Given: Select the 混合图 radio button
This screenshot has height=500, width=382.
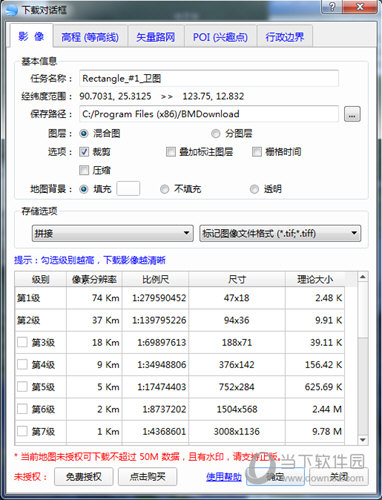Looking at the screenshot, I should [84, 134].
